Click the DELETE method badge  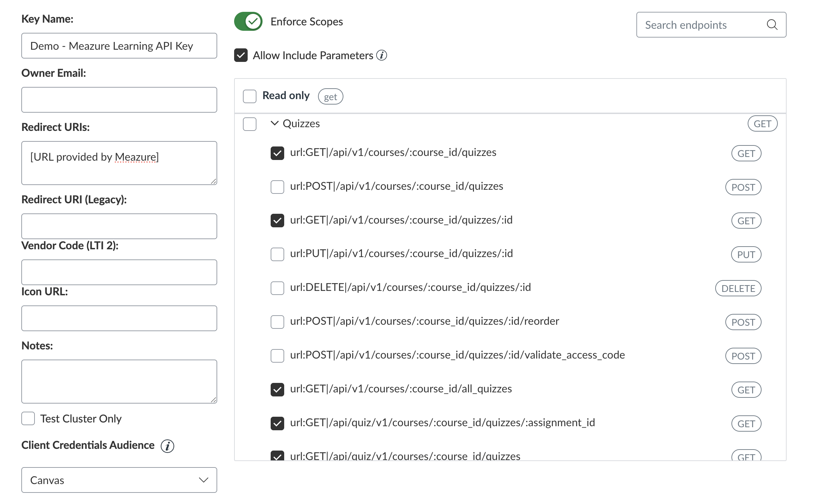[738, 289]
